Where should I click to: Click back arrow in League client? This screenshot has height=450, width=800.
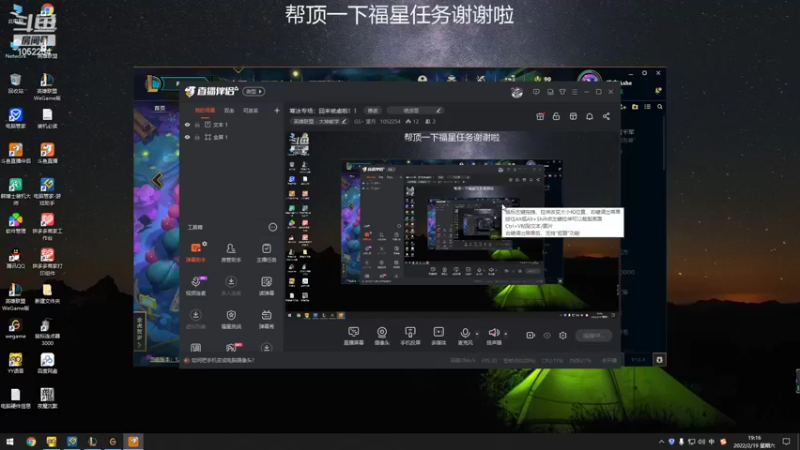point(157,180)
